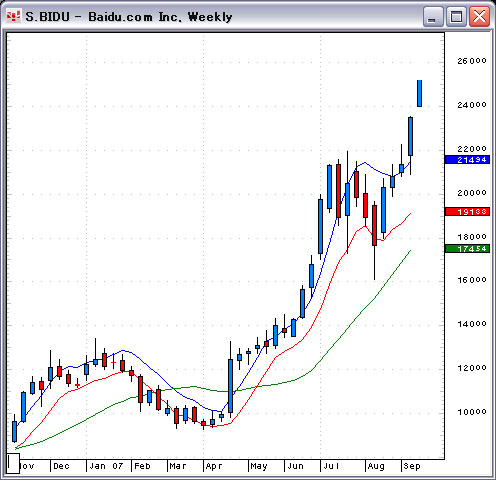The width and height of the screenshot is (496, 480).
Task: Click the 10000 price axis label
Action: (472, 412)
